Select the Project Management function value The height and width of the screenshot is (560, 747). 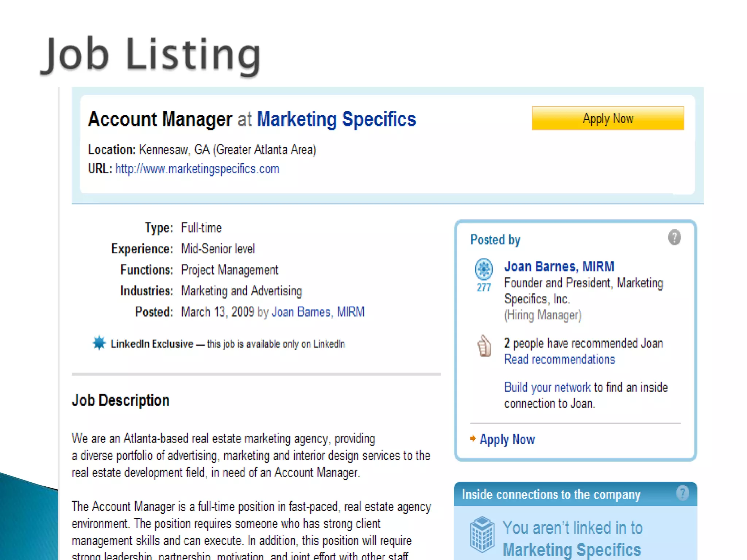(x=229, y=270)
